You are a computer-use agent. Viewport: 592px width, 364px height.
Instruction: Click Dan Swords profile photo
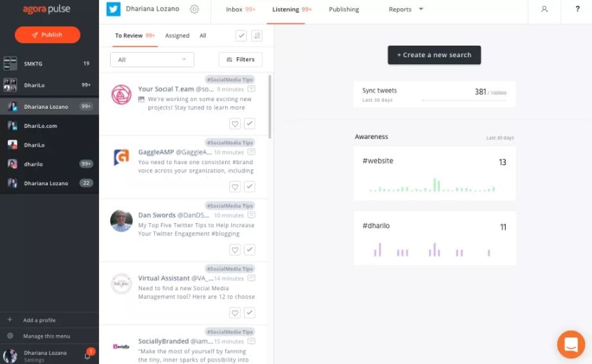121,221
